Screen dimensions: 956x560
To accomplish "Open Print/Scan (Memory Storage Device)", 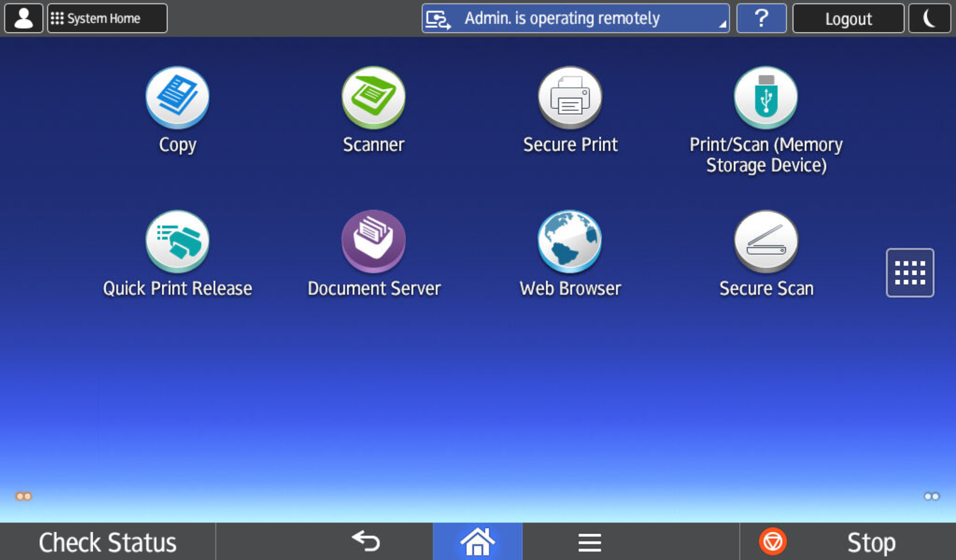I will click(x=765, y=97).
